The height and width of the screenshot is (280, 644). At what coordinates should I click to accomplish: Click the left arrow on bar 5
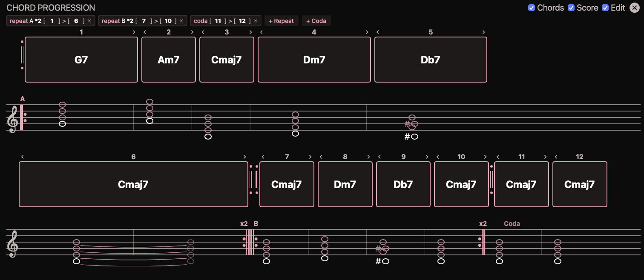[x=378, y=32]
